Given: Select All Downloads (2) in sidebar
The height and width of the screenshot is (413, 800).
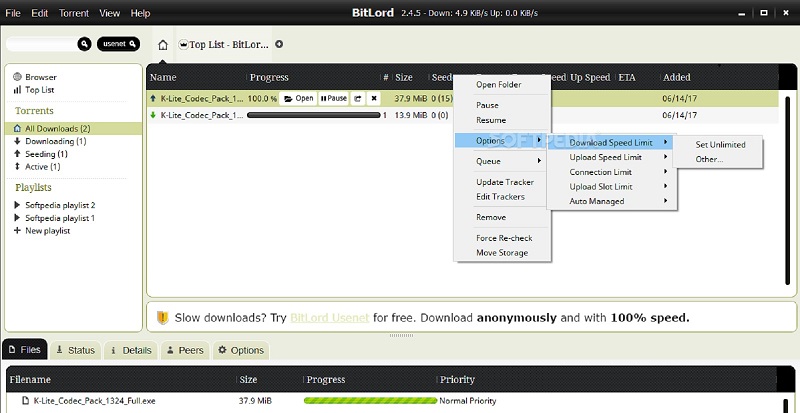Looking at the screenshot, I should coord(73,129).
